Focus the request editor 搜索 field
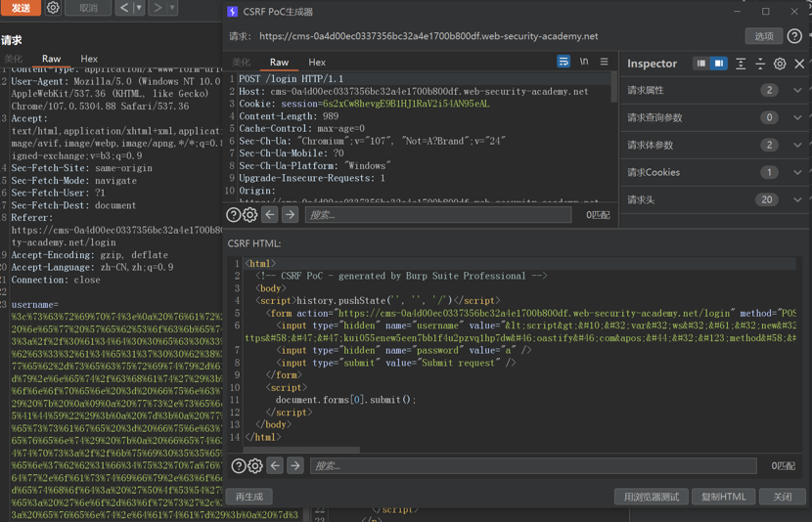The height and width of the screenshot is (522, 812). pos(438,215)
